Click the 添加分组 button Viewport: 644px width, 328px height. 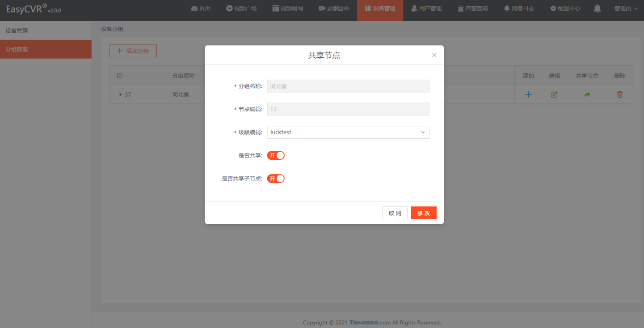pyautogui.click(x=133, y=51)
